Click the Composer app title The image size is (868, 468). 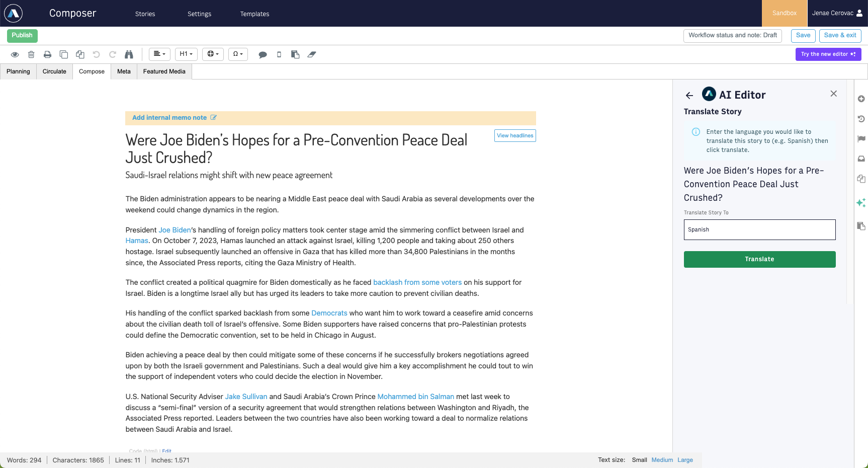(72, 14)
